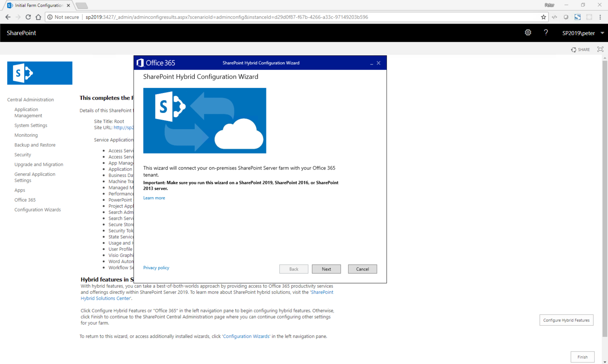Click the SHARE icon below the ribbon

coord(580,49)
